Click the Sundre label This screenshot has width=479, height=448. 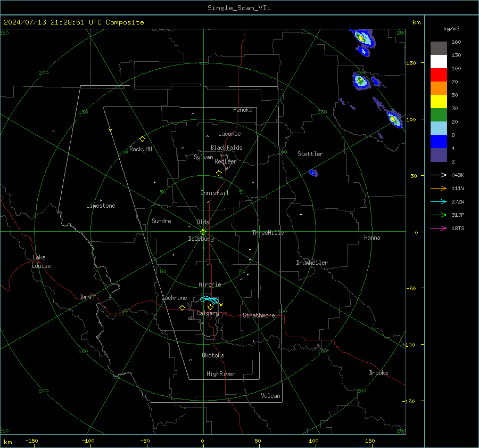click(x=161, y=221)
